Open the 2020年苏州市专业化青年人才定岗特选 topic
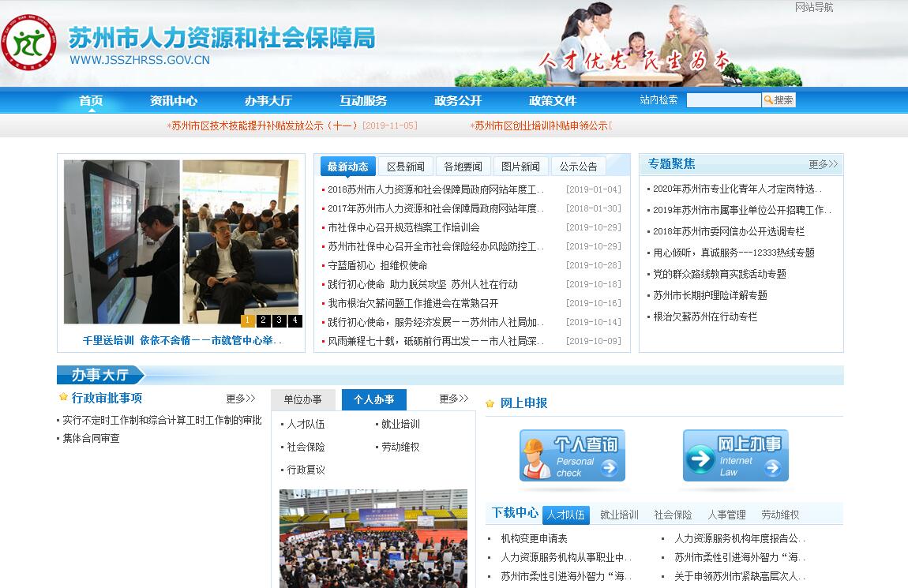The image size is (908, 588). click(x=737, y=189)
